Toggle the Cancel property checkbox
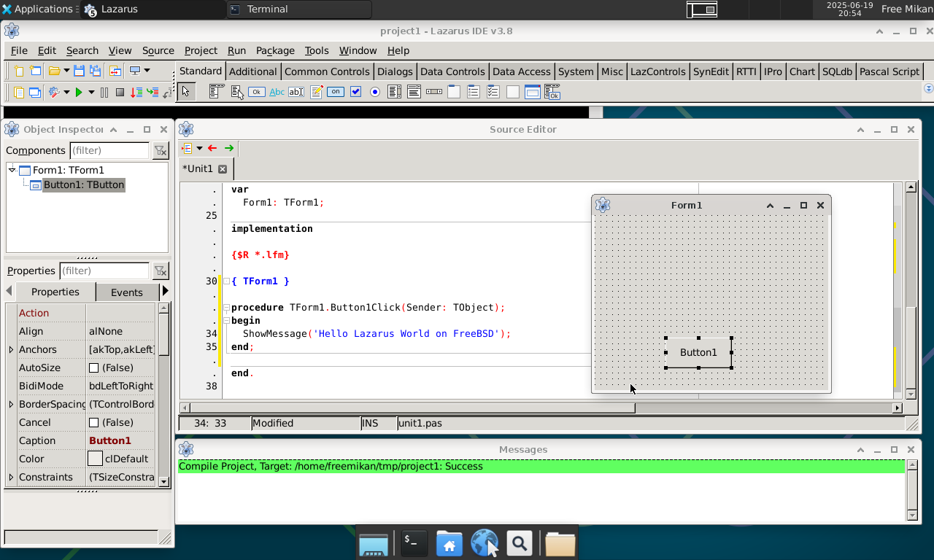 click(93, 423)
